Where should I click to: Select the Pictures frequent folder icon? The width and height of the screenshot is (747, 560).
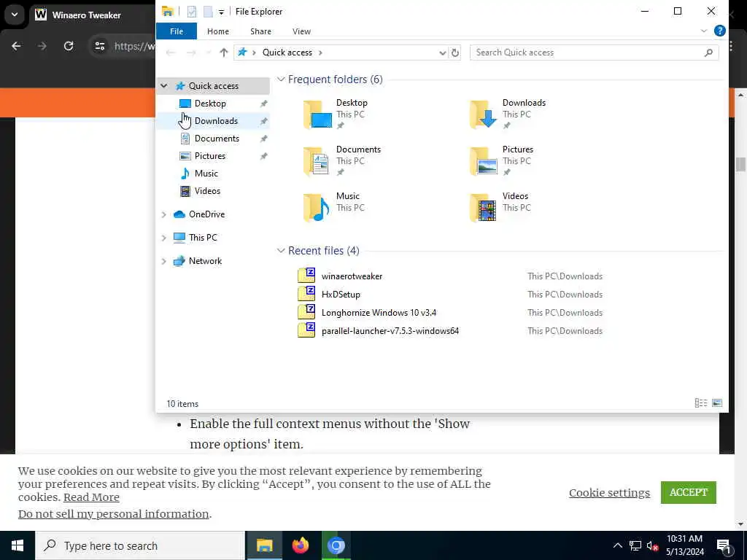coord(483,161)
